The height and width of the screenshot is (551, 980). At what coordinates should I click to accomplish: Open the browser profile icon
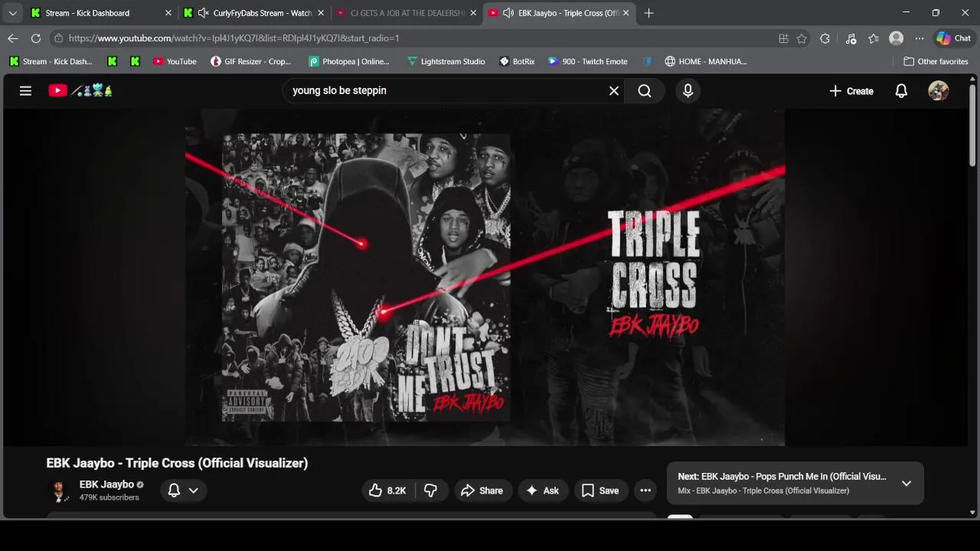(x=896, y=38)
